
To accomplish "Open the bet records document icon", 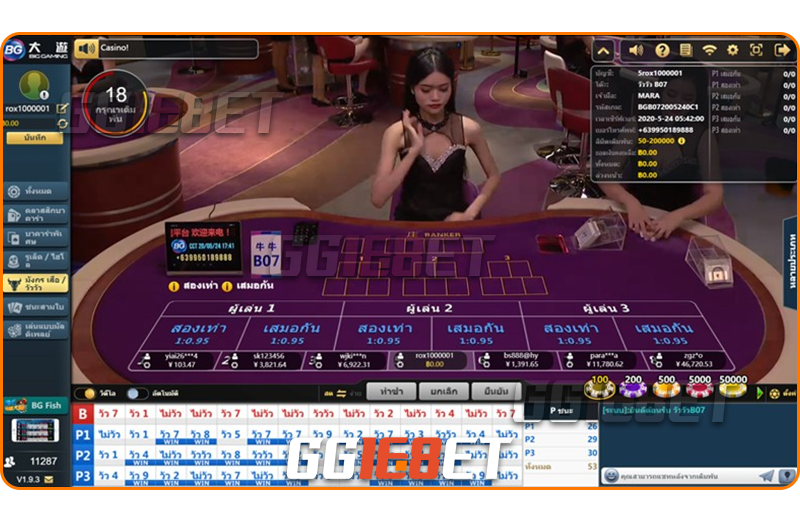I will 686,50.
